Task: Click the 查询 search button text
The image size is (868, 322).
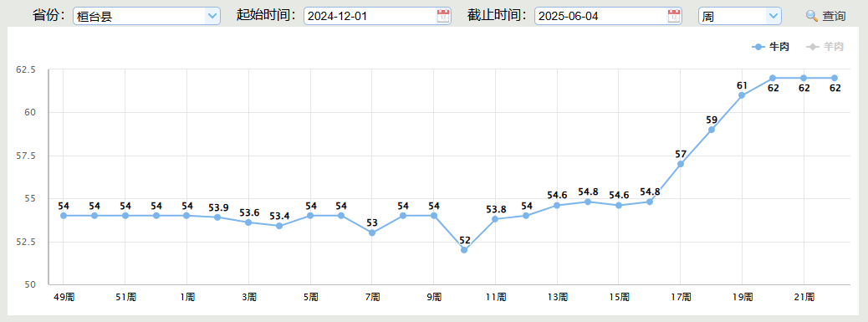Action: 835,16
